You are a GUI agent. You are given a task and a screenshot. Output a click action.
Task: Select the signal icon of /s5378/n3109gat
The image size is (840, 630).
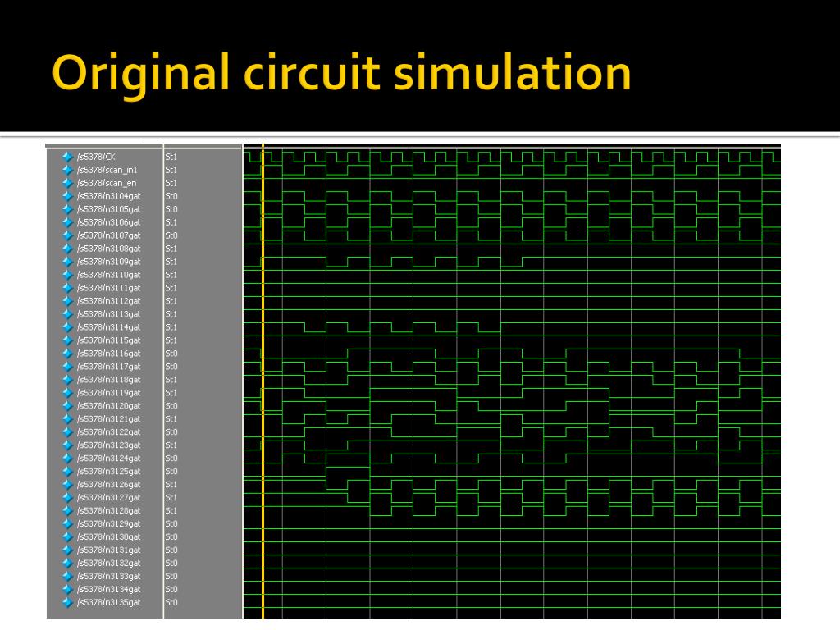point(67,262)
